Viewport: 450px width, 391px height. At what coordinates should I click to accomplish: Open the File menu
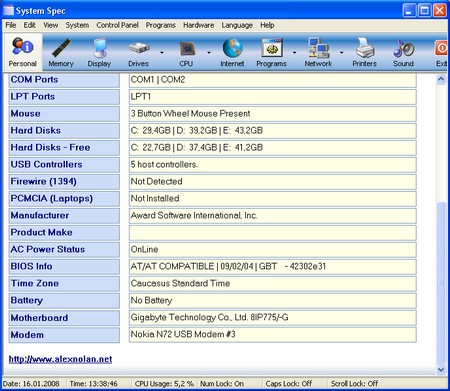(x=11, y=25)
